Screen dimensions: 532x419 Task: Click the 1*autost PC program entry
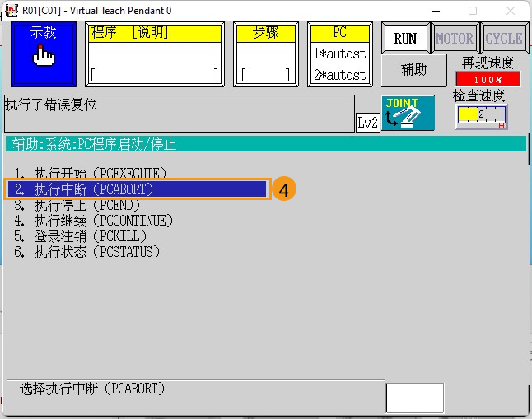coord(340,54)
